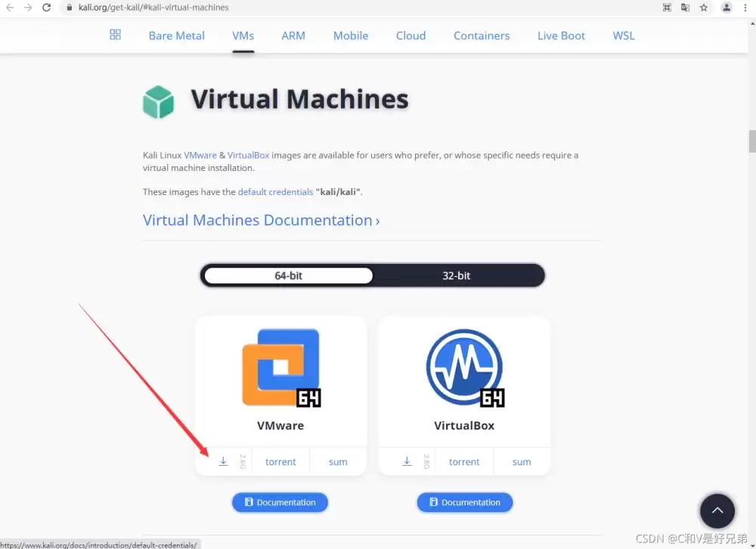Refresh the current page
This screenshot has height=549, width=756.
[x=47, y=8]
